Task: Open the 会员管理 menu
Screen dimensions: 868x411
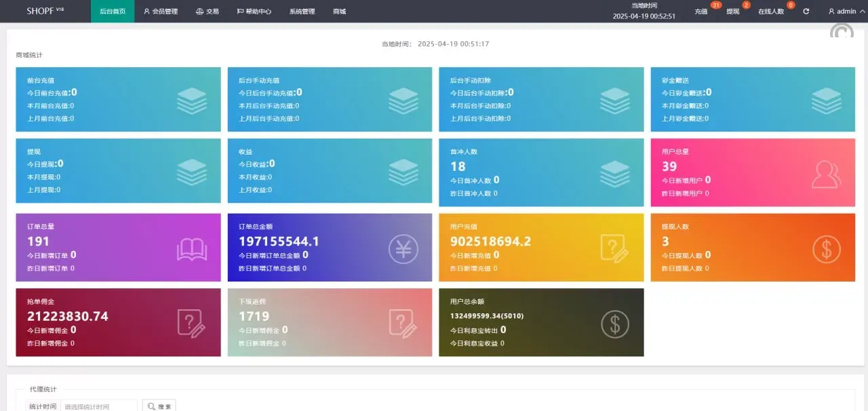Action: point(161,12)
